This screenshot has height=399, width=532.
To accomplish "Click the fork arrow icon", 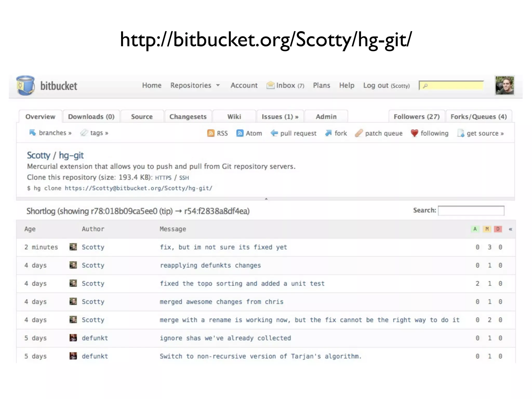I will point(328,133).
